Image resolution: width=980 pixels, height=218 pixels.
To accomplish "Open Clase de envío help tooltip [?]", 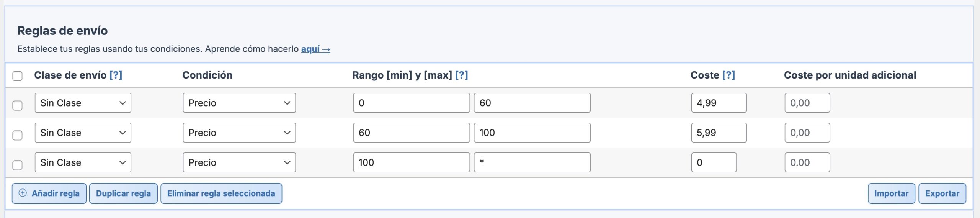I will click(116, 75).
